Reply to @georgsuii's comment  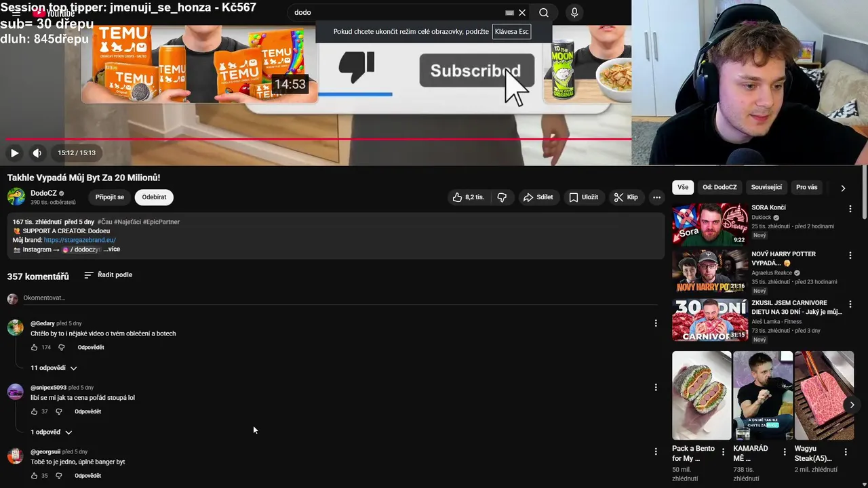pos(88,476)
